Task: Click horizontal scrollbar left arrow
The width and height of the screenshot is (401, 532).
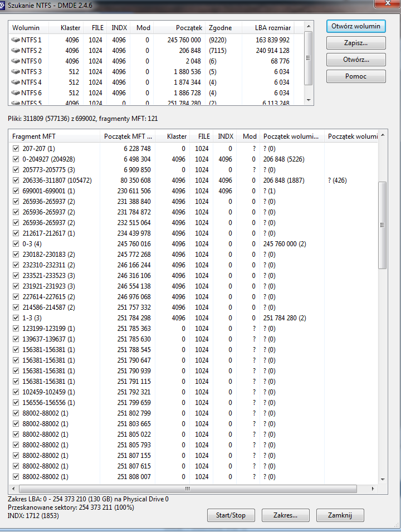Action: coord(13,489)
